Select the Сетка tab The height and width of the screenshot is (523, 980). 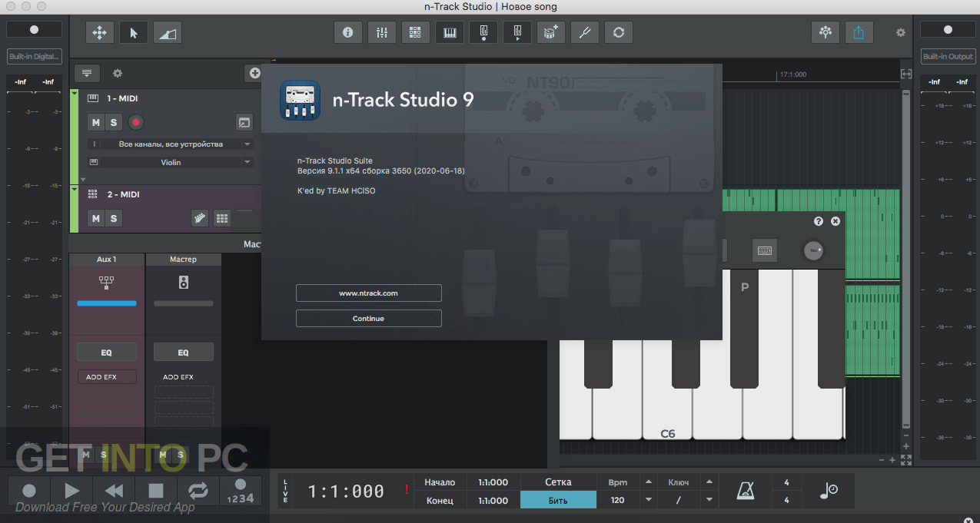tap(558, 482)
